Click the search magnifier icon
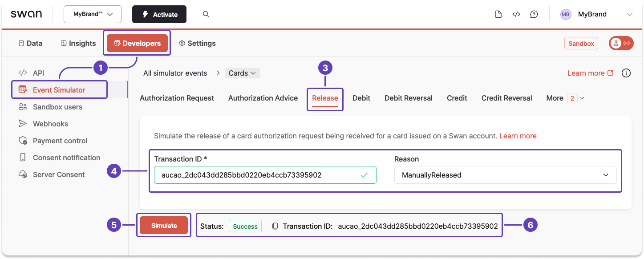Viewport: 644px width, 259px height. click(x=206, y=14)
